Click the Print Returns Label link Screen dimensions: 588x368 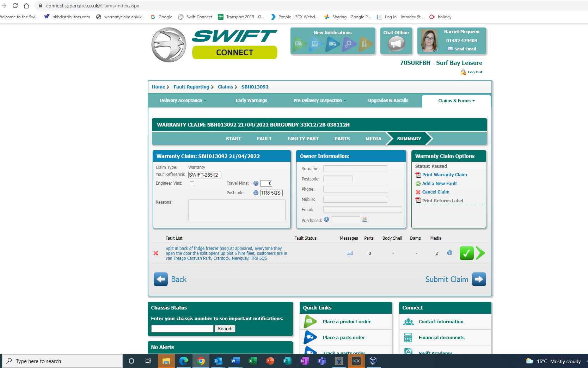point(443,201)
